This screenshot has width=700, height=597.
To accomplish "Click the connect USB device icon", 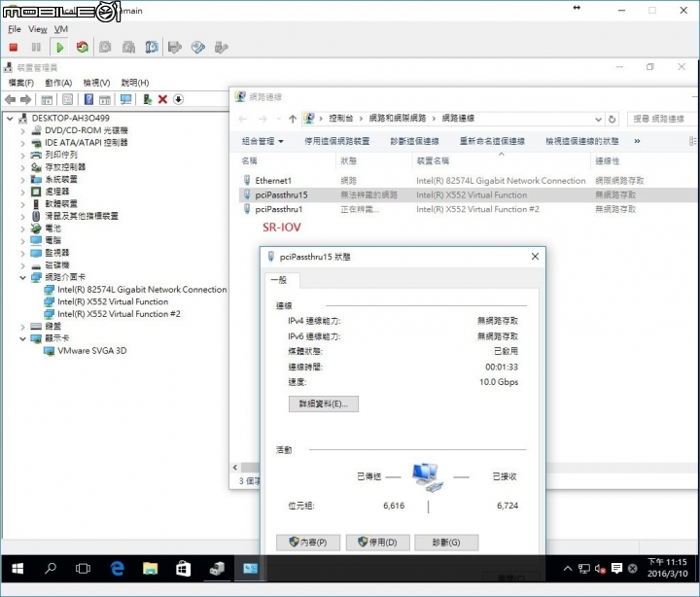I will point(221,47).
